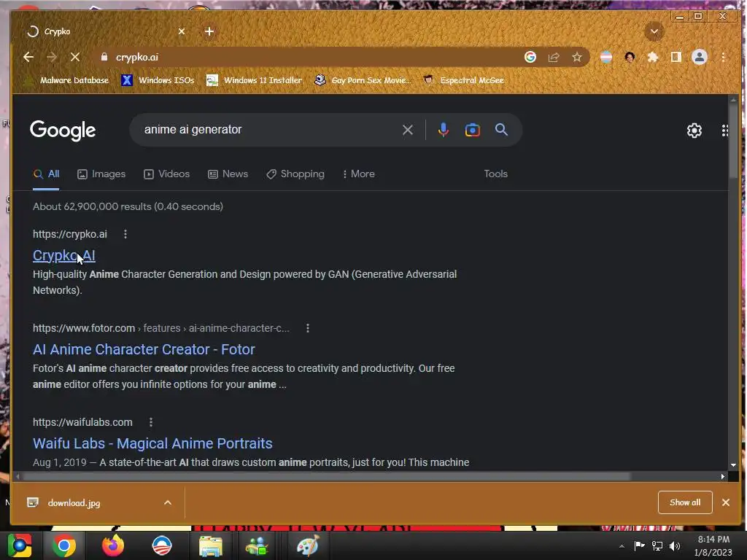Go back with the browser back arrow

click(28, 57)
